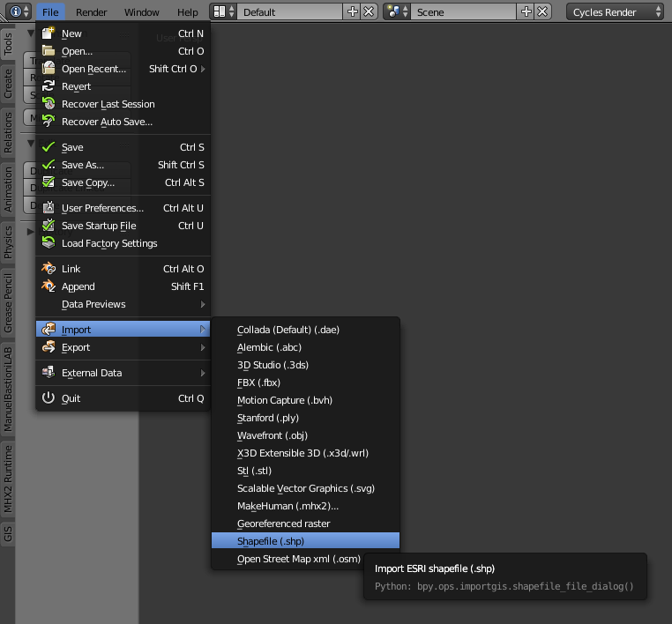Click the Revert arrows icon
The height and width of the screenshot is (624, 672).
pos(49,86)
